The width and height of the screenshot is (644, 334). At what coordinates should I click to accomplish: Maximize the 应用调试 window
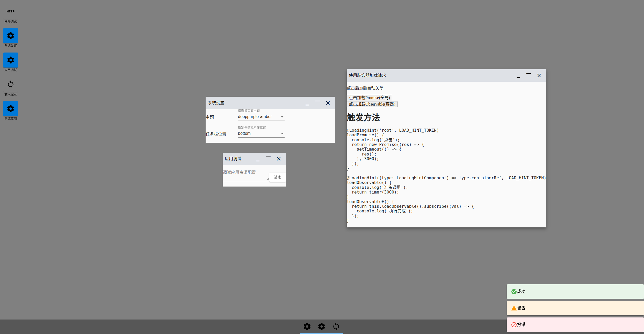(268, 159)
